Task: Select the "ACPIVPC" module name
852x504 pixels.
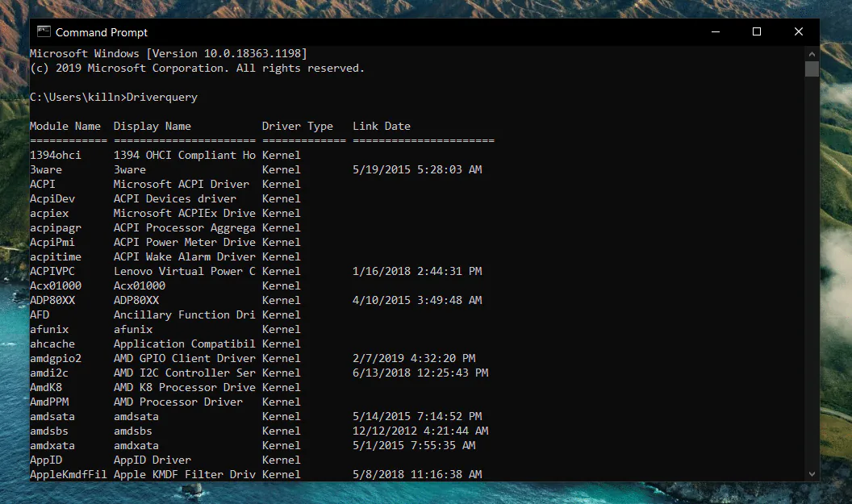Action: pyautogui.click(x=52, y=271)
